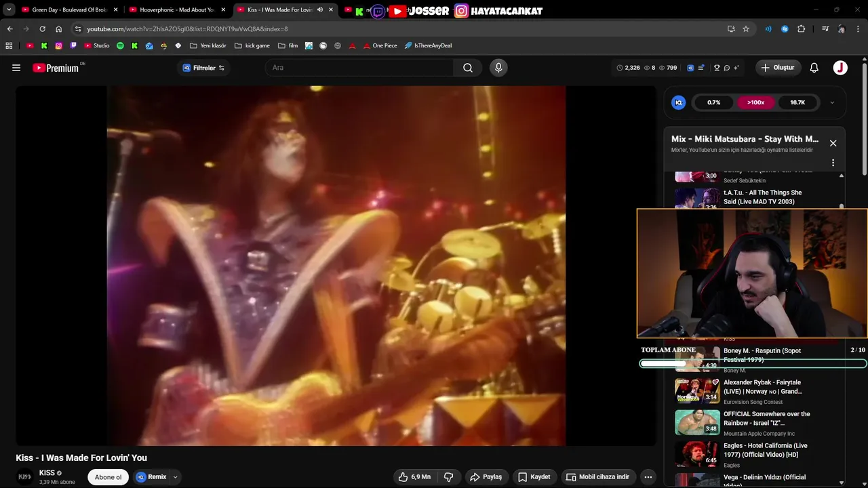Click the vidIQ trophy icon in header
The height and width of the screenshot is (488, 868).
pos(717,68)
